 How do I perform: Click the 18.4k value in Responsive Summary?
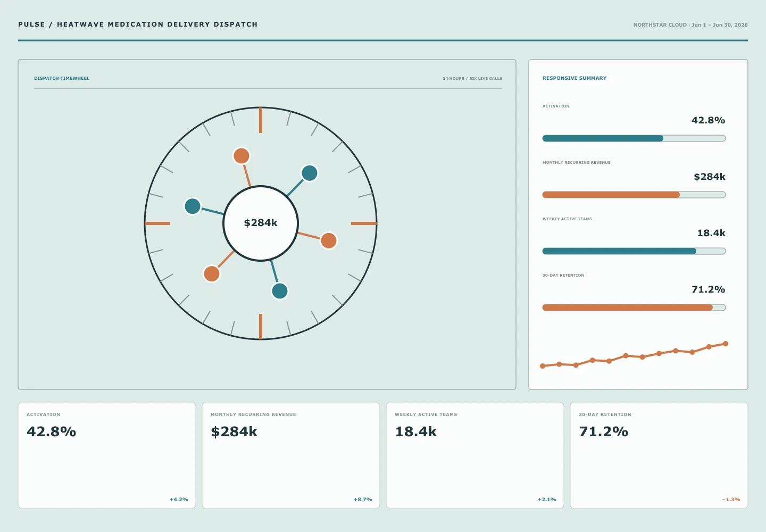711,233
